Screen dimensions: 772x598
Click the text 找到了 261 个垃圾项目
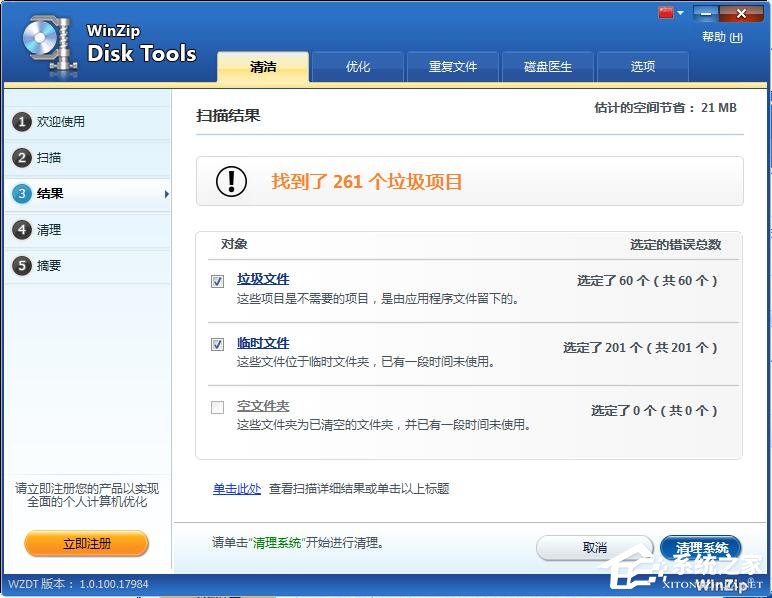[x=367, y=182]
